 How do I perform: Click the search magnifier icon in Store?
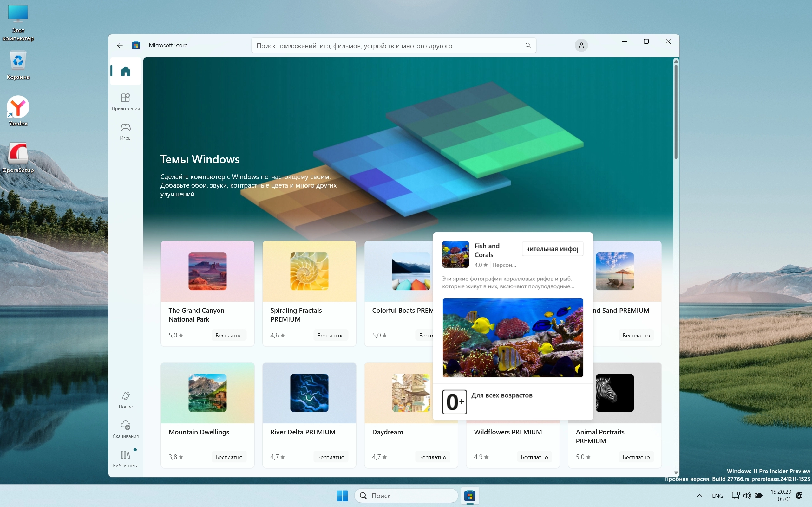pos(528,45)
